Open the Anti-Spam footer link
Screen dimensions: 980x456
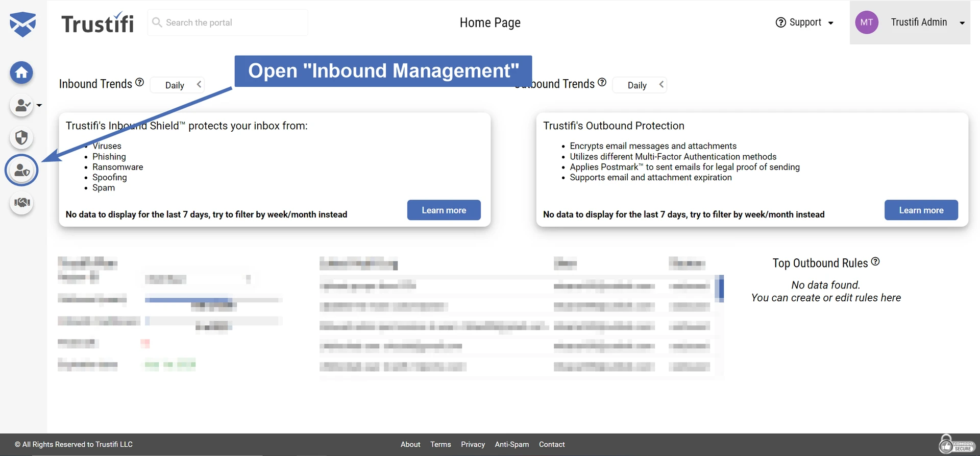(512, 444)
